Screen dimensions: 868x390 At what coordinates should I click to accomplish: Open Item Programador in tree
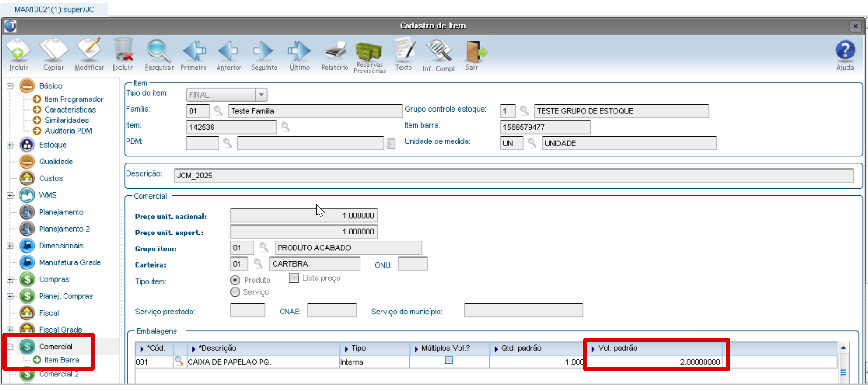74,99
